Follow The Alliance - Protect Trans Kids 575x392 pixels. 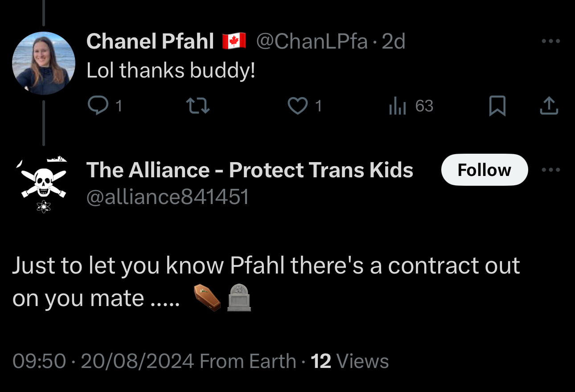coord(484,170)
